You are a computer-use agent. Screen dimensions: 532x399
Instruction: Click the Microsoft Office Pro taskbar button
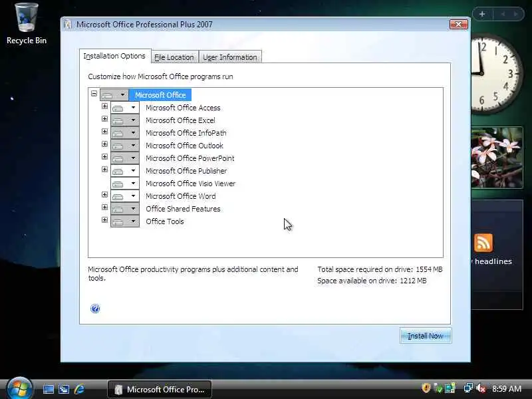[160, 390]
